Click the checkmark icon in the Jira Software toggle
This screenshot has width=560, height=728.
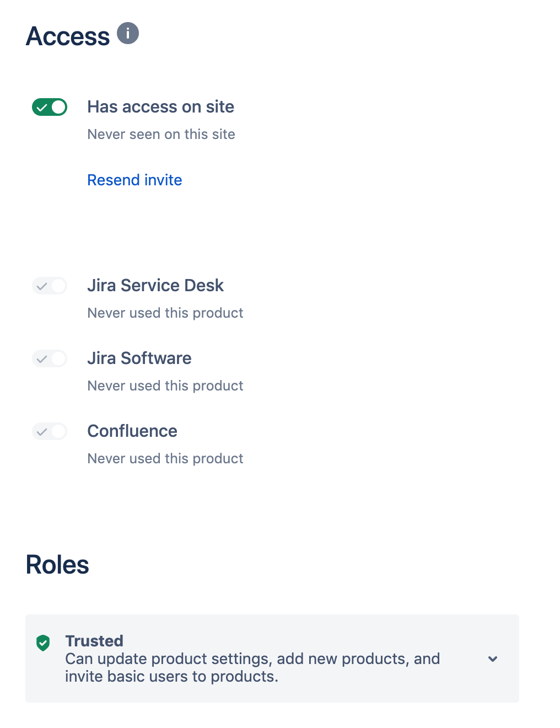[42, 358]
